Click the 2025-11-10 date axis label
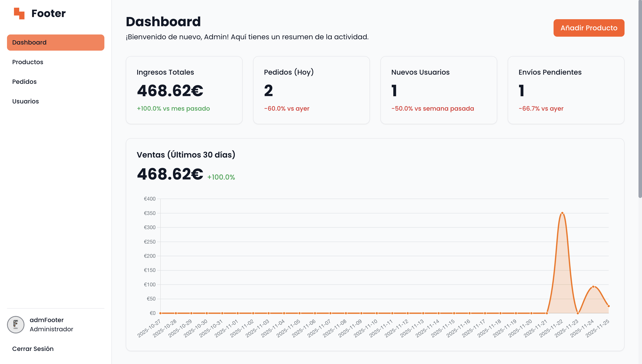This screenshot has width=642, height=364. tap(366, 328)
